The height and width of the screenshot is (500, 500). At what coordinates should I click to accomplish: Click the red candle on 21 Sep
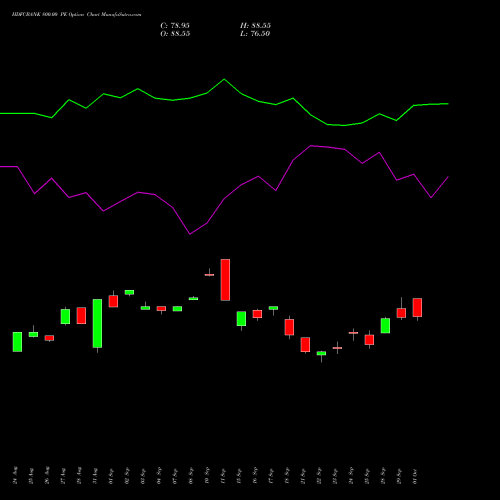click(x=305, y=344)
